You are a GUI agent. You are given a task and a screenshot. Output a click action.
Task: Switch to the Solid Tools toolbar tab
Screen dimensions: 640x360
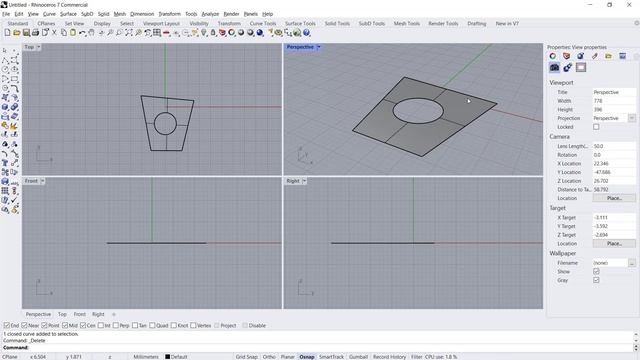337,24
